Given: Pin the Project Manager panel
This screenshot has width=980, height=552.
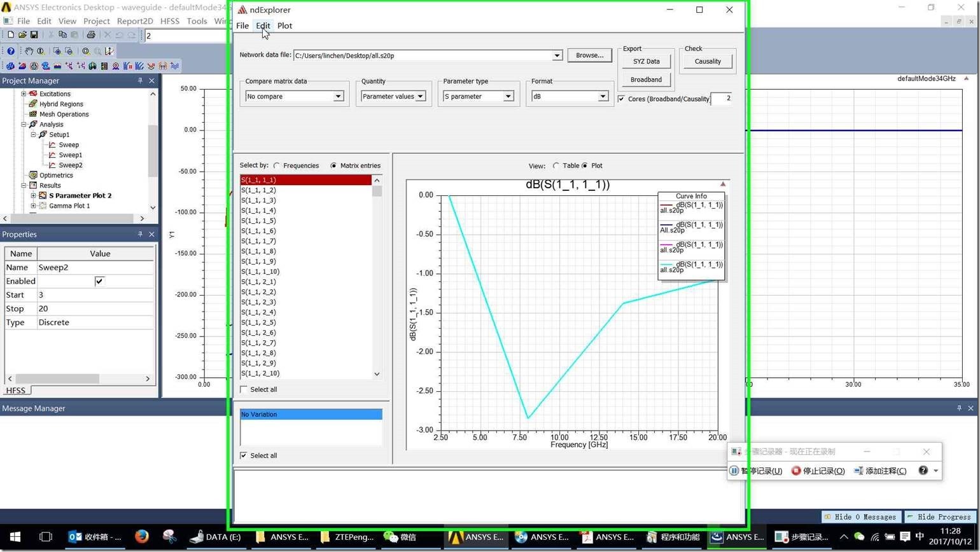Looking at the screenshot, I should point(140,81).
